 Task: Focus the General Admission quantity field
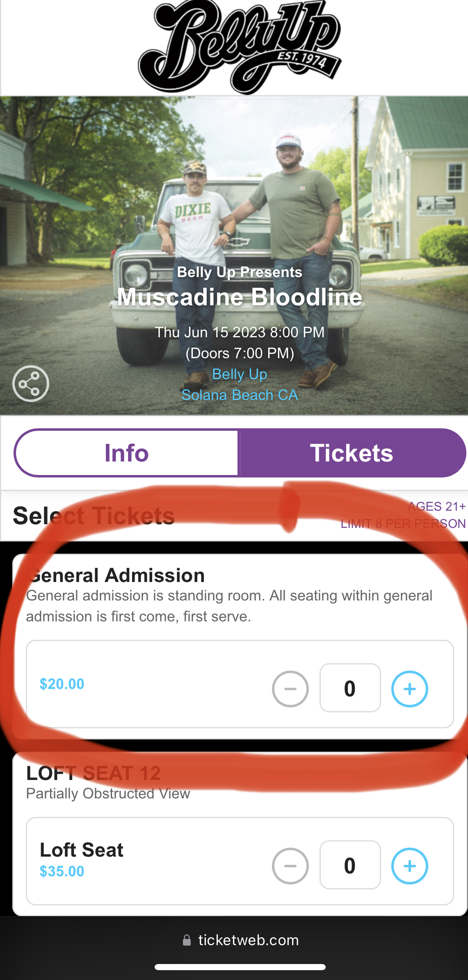[x=350, y=688]
